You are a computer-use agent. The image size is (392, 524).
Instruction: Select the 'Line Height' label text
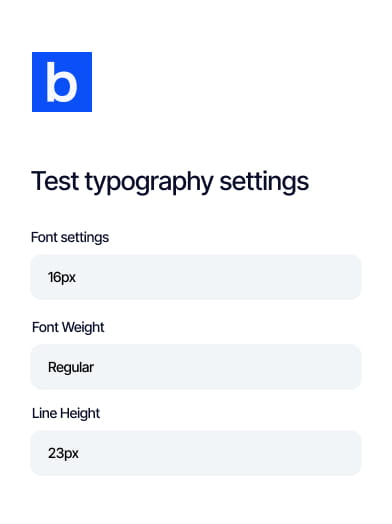coord(66,414)
